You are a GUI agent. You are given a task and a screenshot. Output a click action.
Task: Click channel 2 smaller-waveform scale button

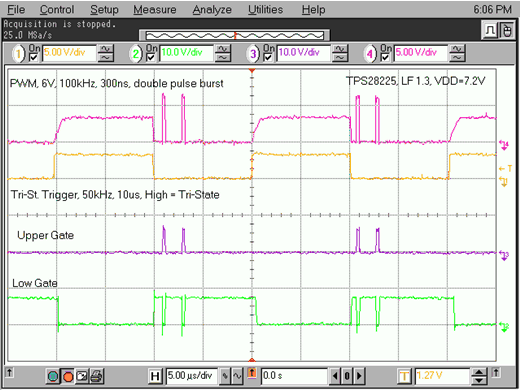[223, 58]
